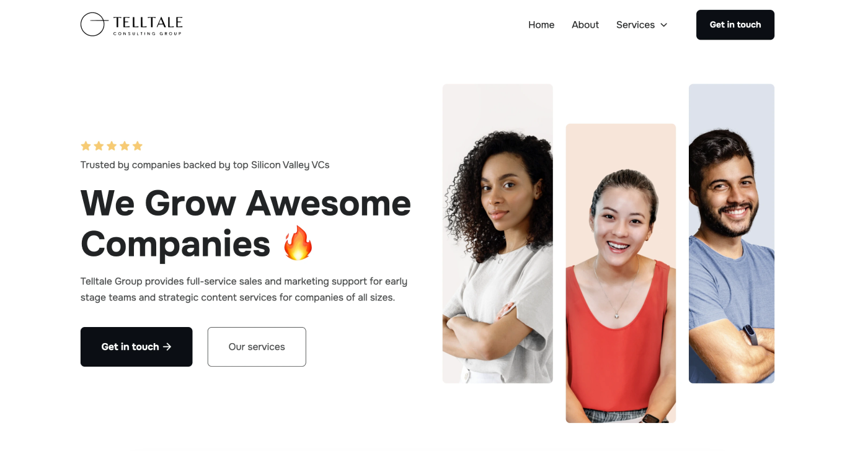Click the second gold star icon
The image size is (868, 454).
click(x=99, y=146)
